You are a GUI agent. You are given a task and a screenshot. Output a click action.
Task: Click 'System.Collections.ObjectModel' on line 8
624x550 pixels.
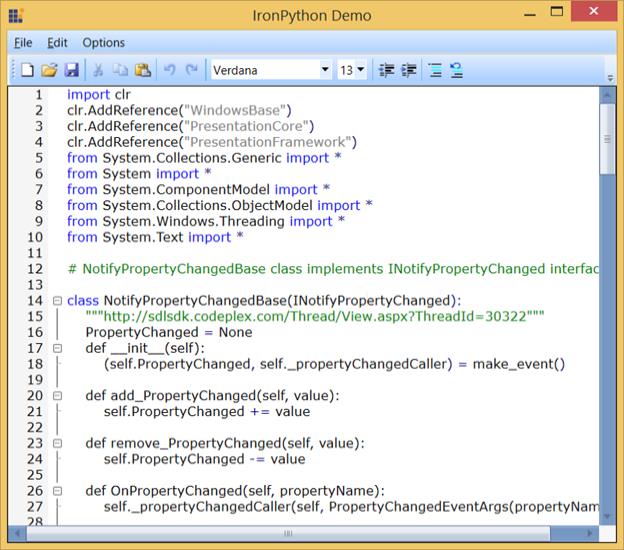[208, 205]
